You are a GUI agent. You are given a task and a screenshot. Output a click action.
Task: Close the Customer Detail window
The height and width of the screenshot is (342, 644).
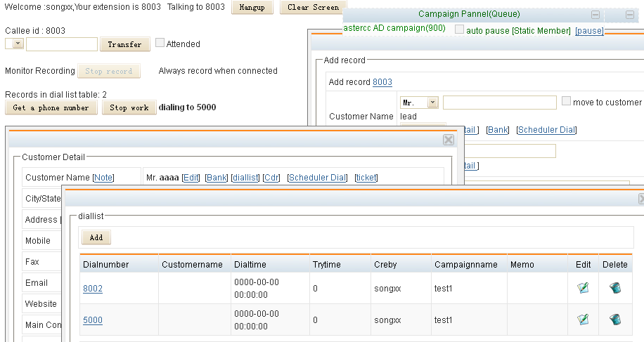tap(448, 140)
